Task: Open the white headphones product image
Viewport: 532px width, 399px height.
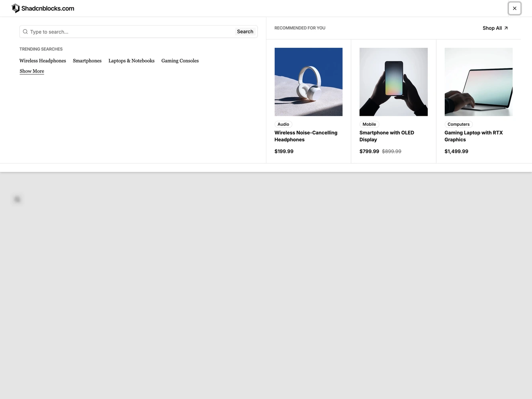Action: pos(309,82)
